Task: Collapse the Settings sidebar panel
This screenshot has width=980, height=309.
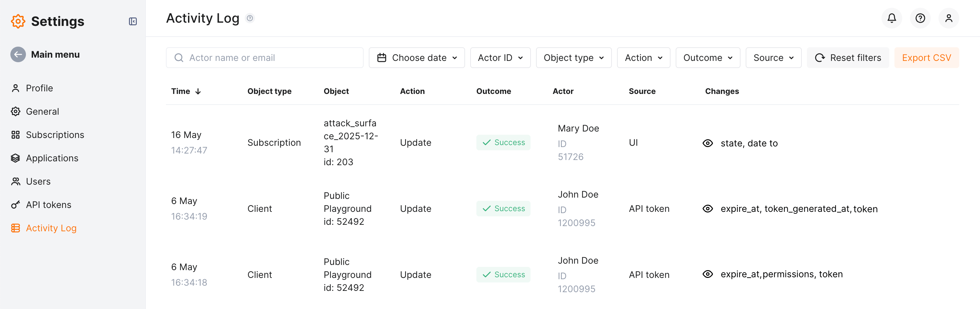Action: pos(133,21)
